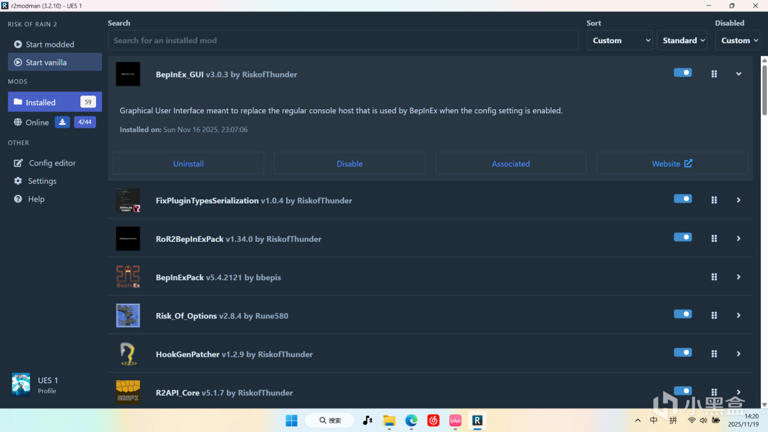
Task: Expand the HookGenPatcher mod row
Action: tap(738, 354)
